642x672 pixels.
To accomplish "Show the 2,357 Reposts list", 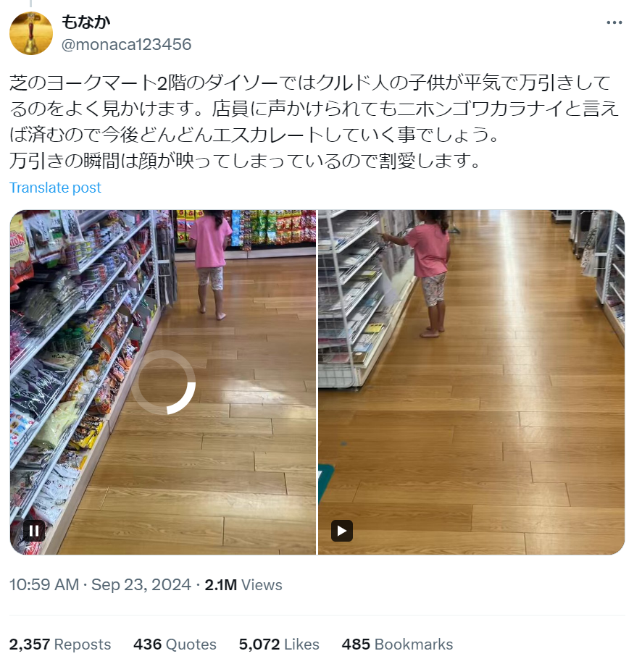I will 60,644.
